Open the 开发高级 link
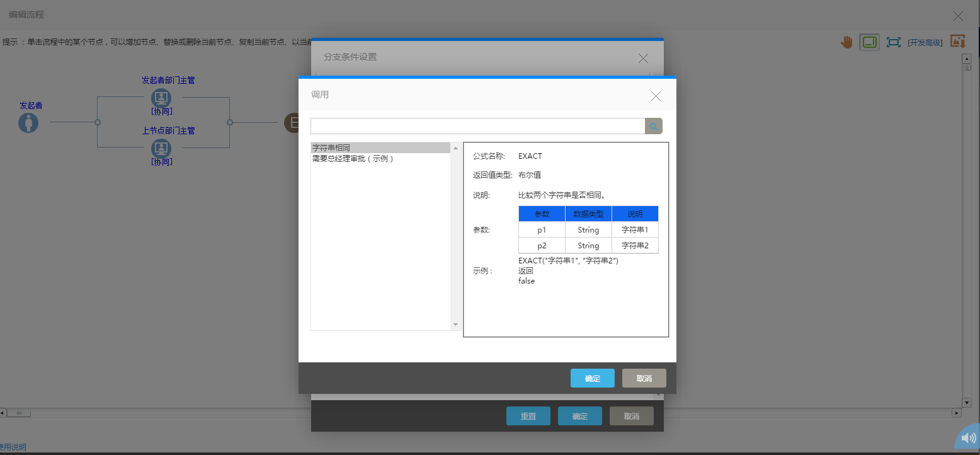Viewport: 980px width, 455px height. pos(925,43)
